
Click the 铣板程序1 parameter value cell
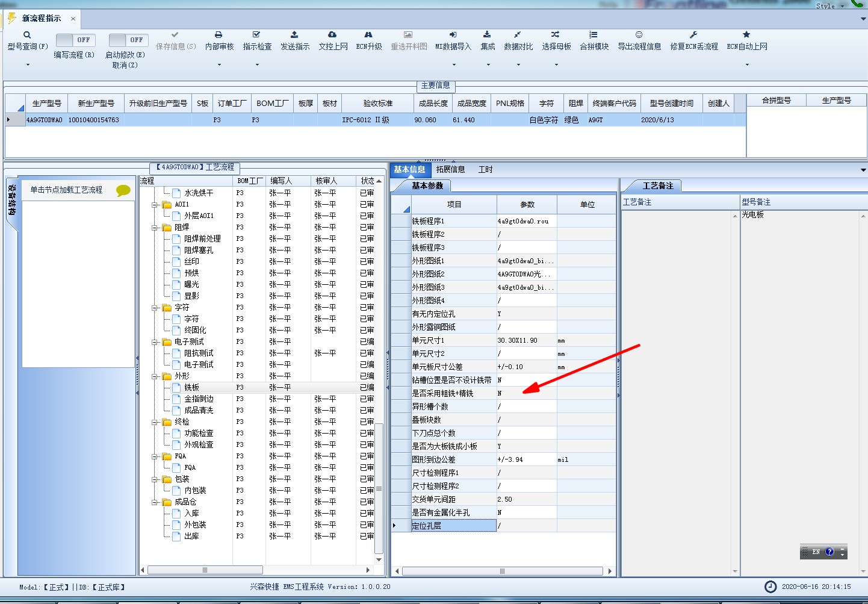coord(527,222)
